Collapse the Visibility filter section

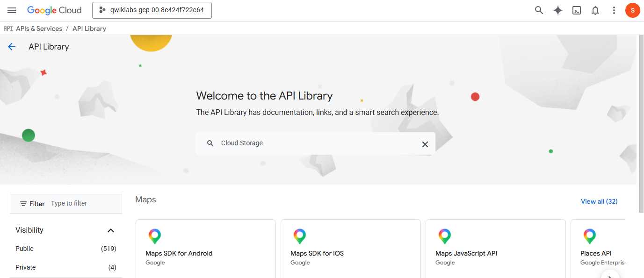click(111, 230)
